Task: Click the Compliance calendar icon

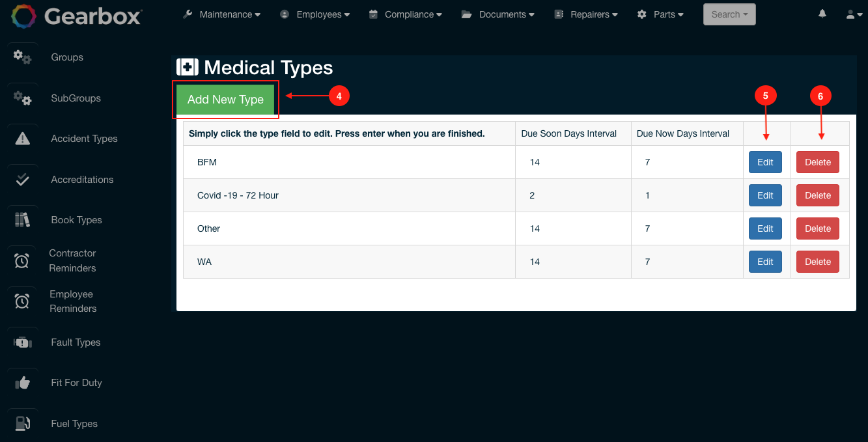Action: pyautogui.click(x=373, y=14)
